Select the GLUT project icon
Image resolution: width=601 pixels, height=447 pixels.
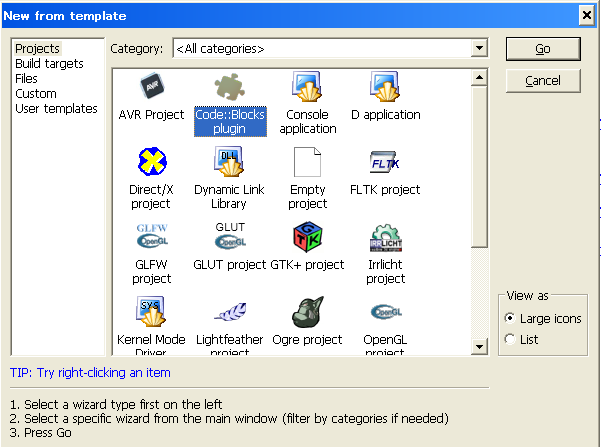(x=230, y=236)
